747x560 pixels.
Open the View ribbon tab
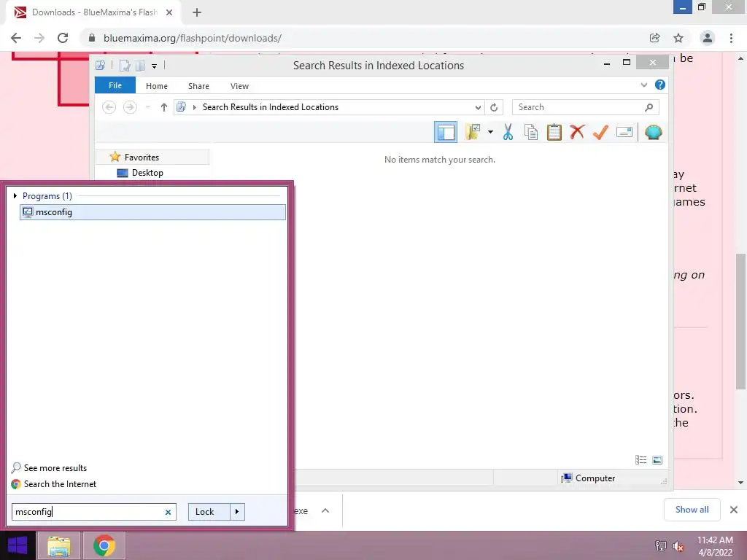239,86
